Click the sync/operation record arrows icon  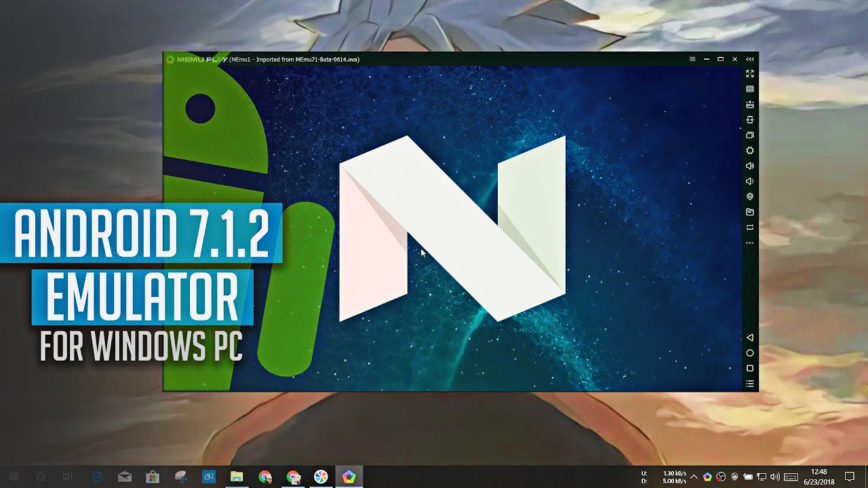[750, 227]
